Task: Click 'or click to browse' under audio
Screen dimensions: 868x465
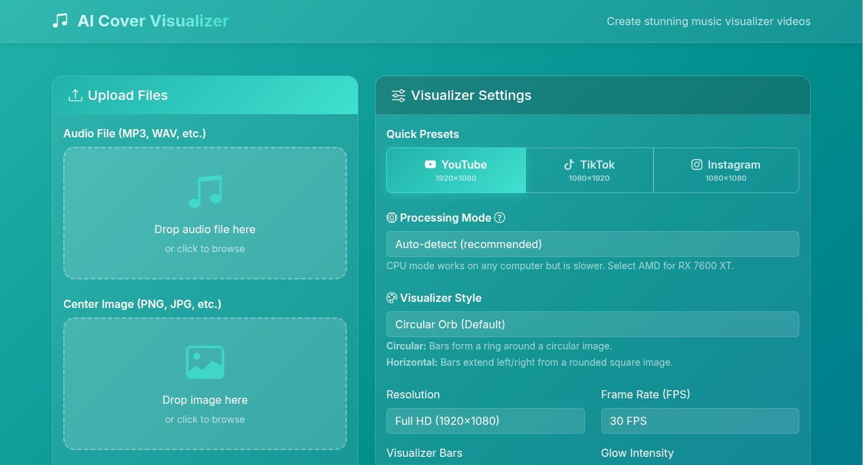Action: coord(205,249)
